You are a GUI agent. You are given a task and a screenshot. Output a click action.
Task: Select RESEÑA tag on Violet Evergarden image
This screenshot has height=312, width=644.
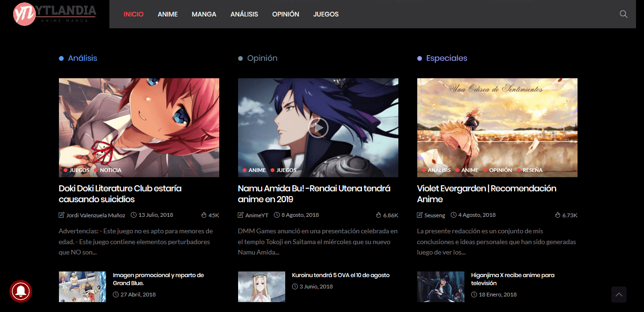pyautogui.click(x=533, y=170)
